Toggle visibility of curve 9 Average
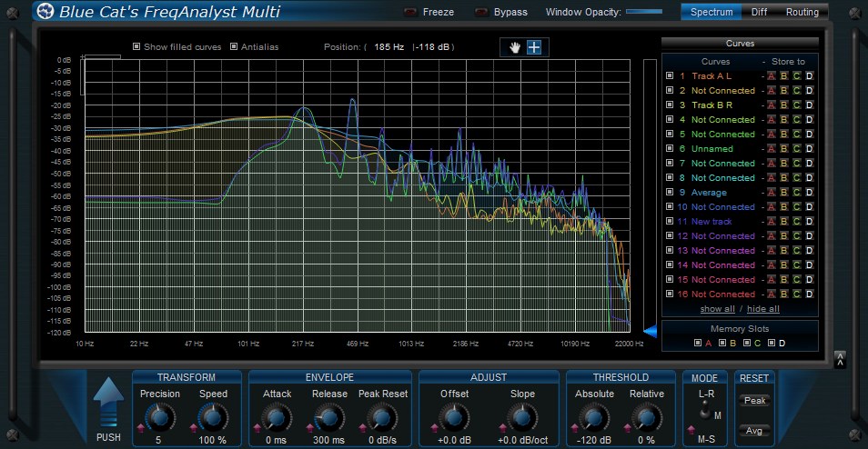 coord(670,193)
